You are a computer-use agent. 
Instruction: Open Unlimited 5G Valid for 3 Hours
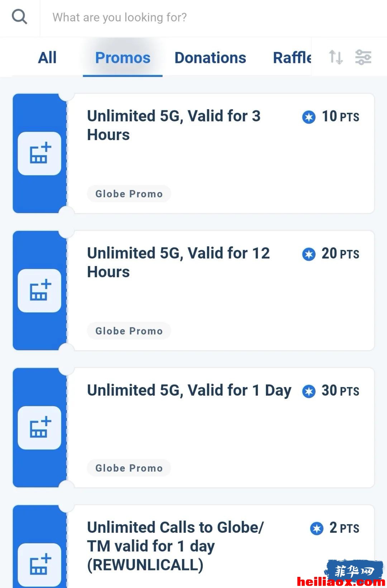193,153
